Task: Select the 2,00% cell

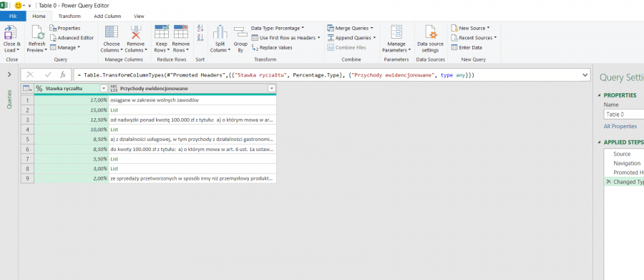Action: (x=72, y=178)
